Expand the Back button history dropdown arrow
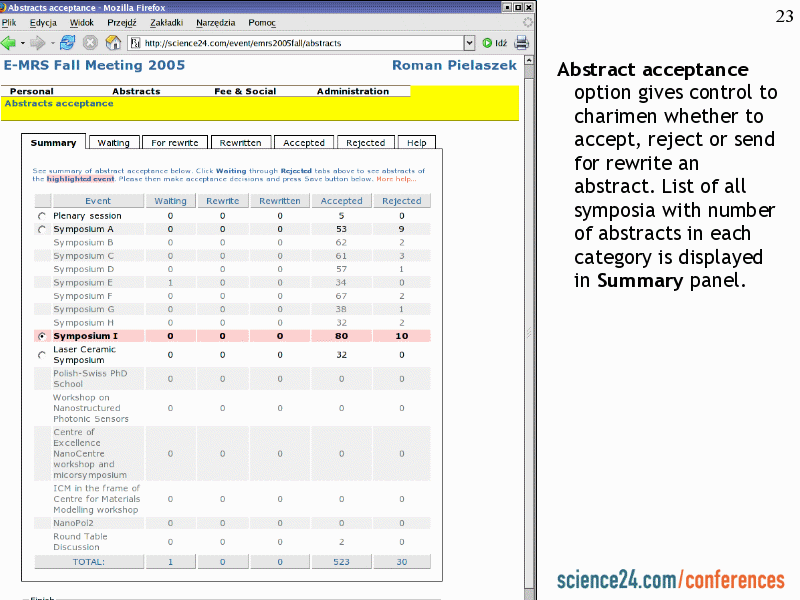800x600 pixels. pyautogui.click(x=22, y=43)
